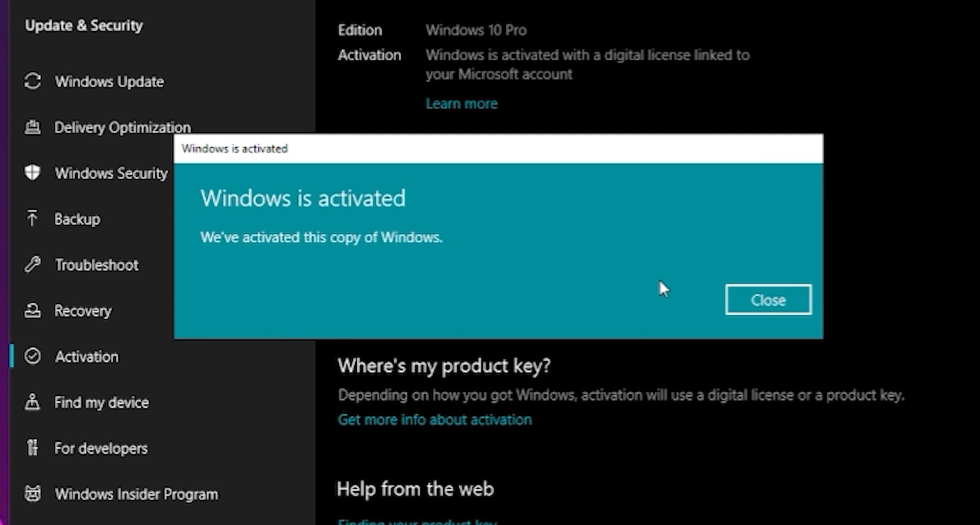The height and width of the screenshot is (525, 980).
Task: Click the For developers tools icon
Action: tap(33, 448)
